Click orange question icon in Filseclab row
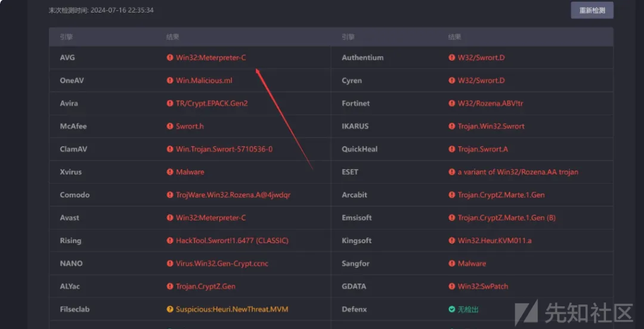This screenshot has height=329, width=644. pyautogui.click(x=171, y=309)
